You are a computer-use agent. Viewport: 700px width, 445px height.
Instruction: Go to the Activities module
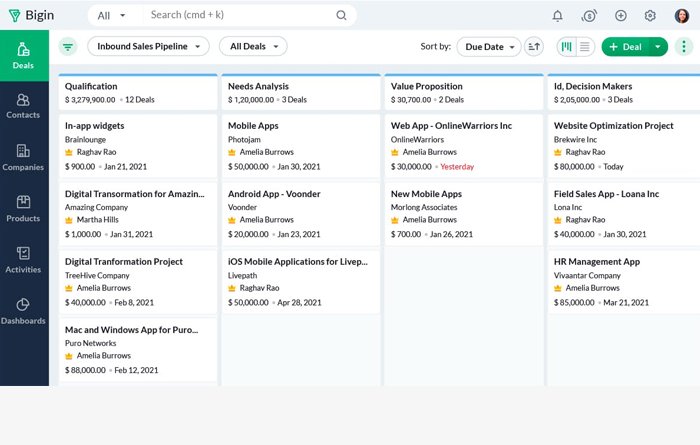pyautogui.click(x=23, y=260)
